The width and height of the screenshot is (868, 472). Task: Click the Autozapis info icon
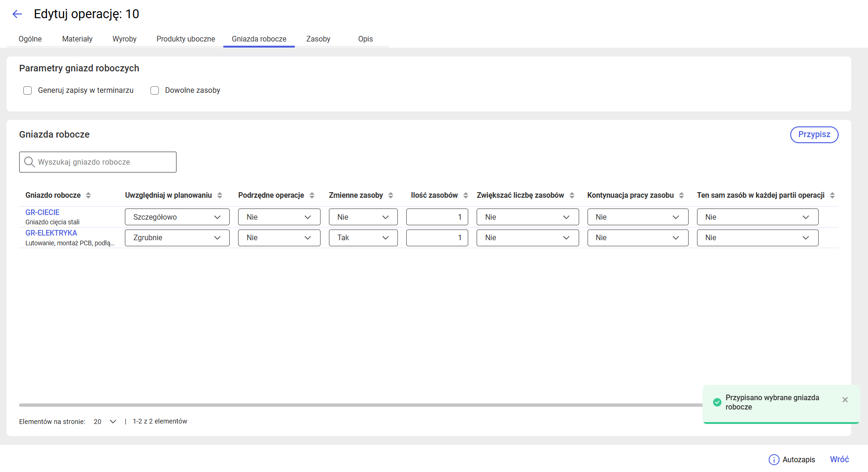tap(773, 459)
